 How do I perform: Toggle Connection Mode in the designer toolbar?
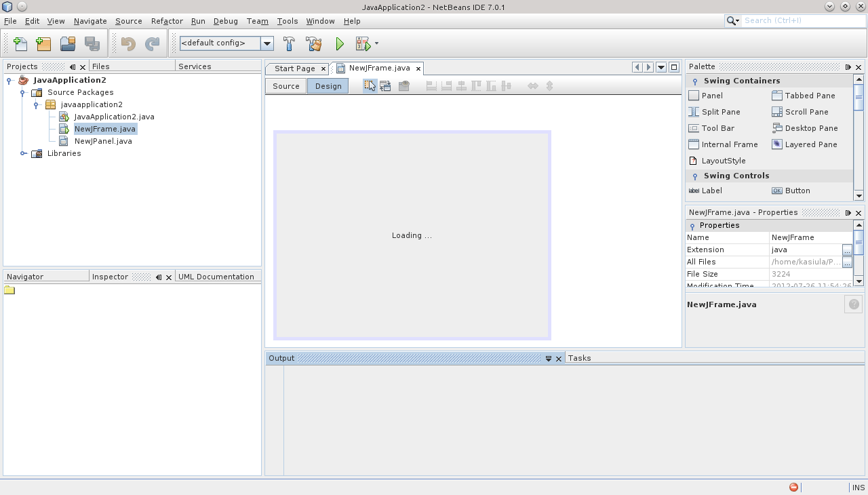point(385,85)
